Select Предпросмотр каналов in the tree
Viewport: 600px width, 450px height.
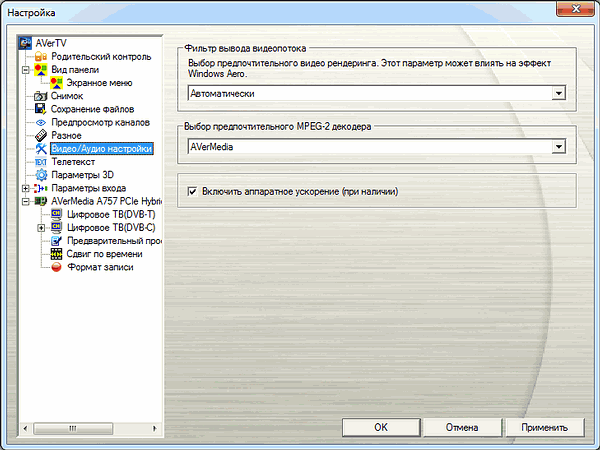pyautogui.click(x=100, y=122)
